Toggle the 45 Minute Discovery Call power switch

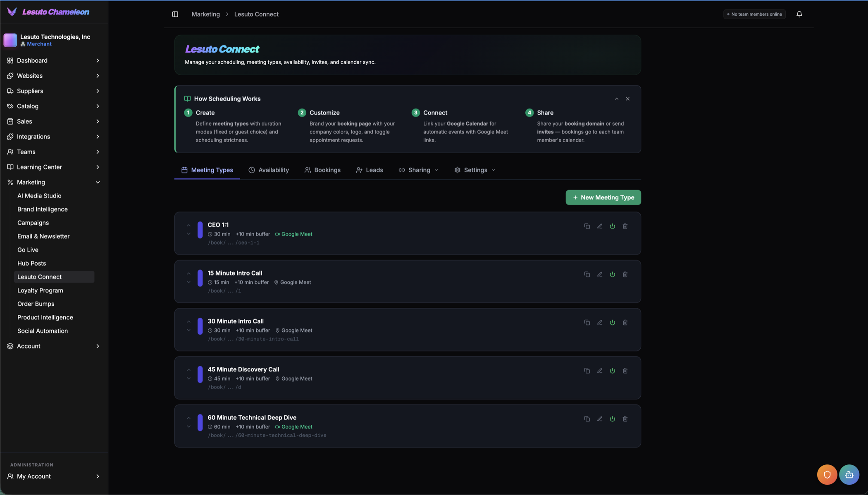click(x=613, y=371)
